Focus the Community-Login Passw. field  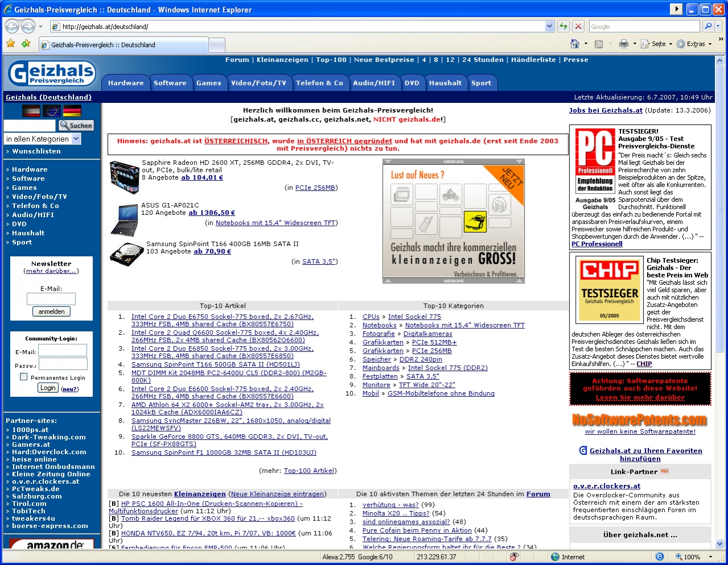(63, 364)
